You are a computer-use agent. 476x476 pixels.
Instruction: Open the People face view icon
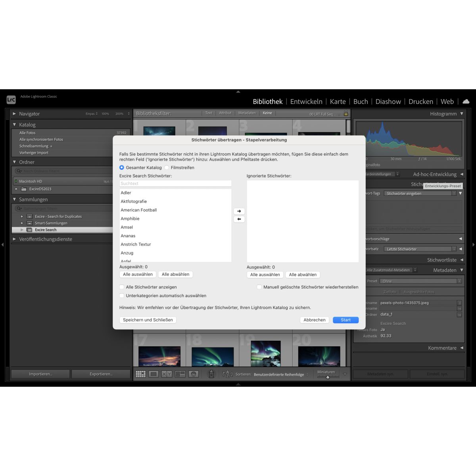tap(194, 374)
